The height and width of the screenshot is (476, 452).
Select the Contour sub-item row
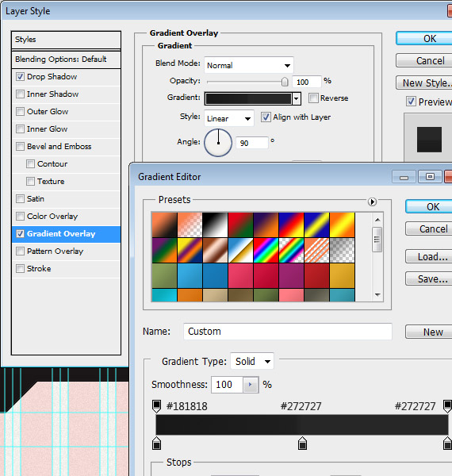pos(66,164)
